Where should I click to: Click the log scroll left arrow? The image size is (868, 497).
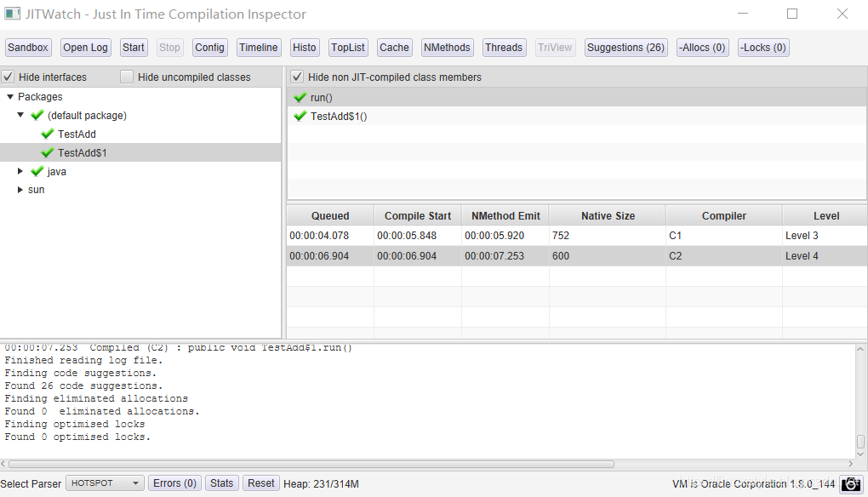click(3, 464)
